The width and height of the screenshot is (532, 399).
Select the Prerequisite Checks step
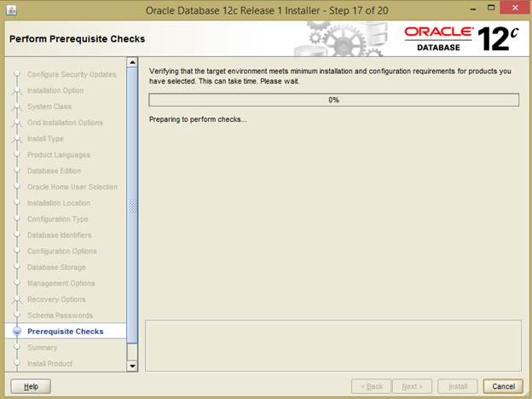click(65, 332)
